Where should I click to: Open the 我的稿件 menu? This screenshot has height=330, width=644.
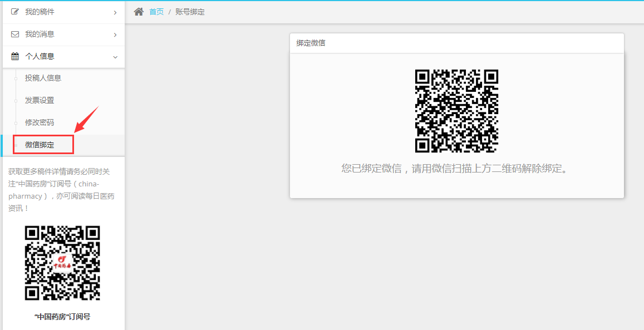click(63, 12)
